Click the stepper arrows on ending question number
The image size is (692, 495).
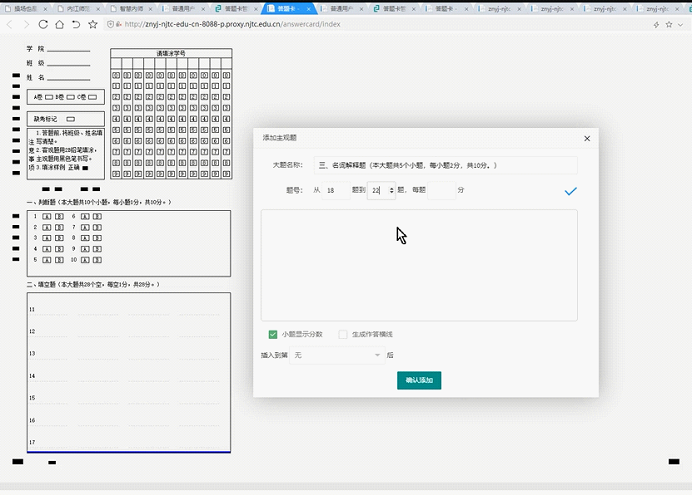(x=391, y=190)
